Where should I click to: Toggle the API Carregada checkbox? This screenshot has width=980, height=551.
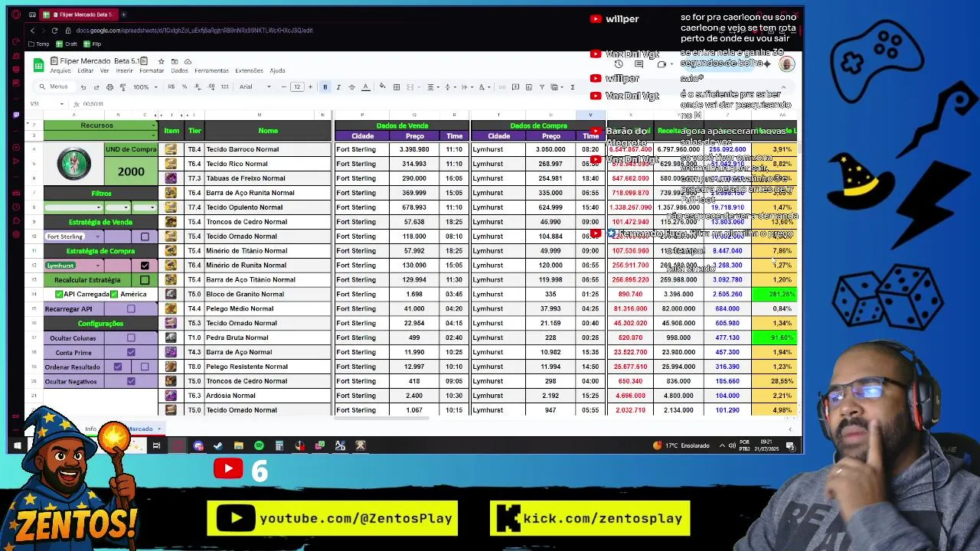click(x=59, y=294)
